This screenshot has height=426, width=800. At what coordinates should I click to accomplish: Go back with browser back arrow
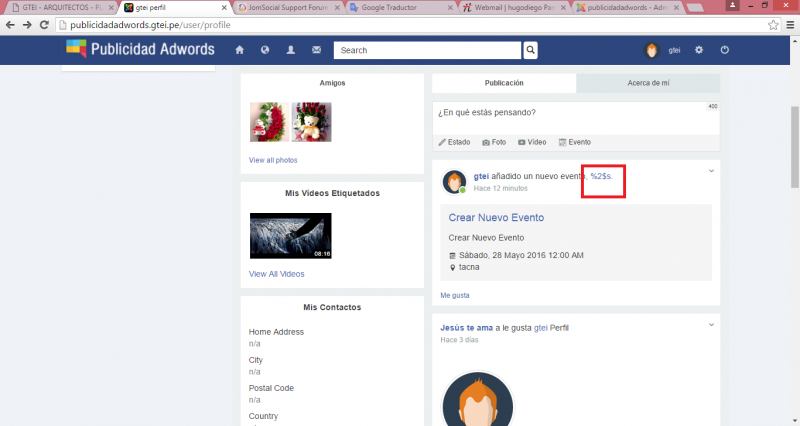10,25
